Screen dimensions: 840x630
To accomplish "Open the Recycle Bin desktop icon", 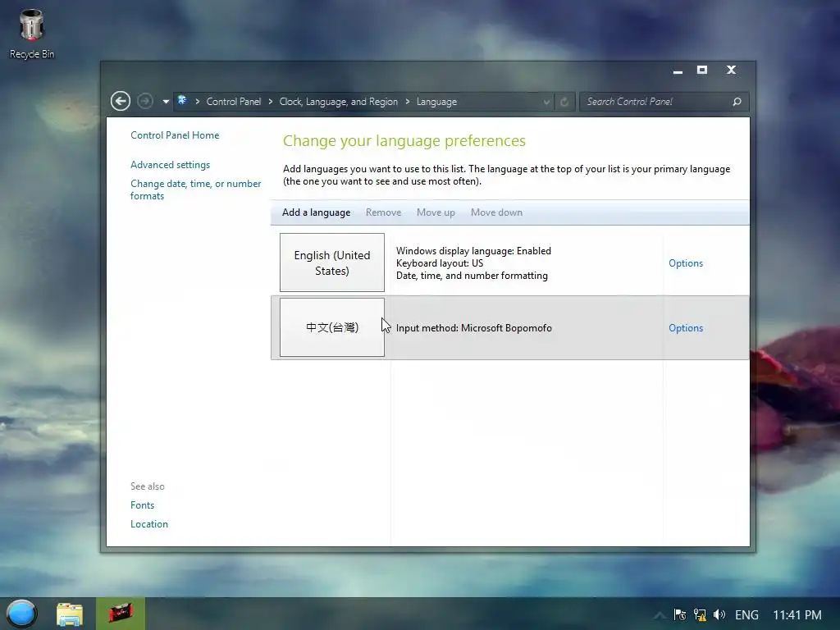I will click(32, 33).
